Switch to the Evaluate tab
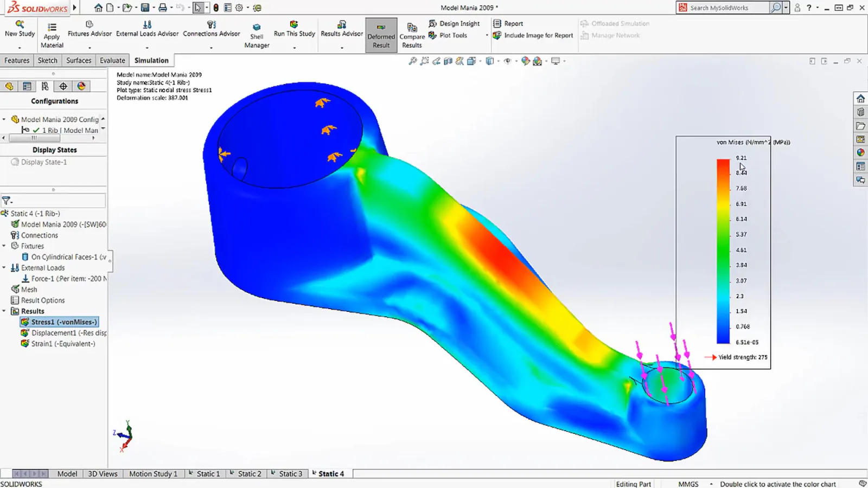This screenshot has height=488, width=868. [112, 61]
